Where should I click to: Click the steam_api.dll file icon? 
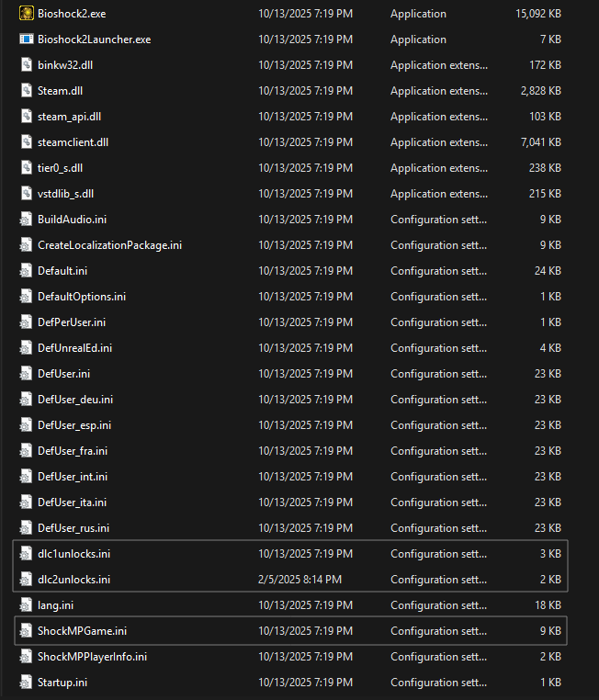(x=27, y=117)
